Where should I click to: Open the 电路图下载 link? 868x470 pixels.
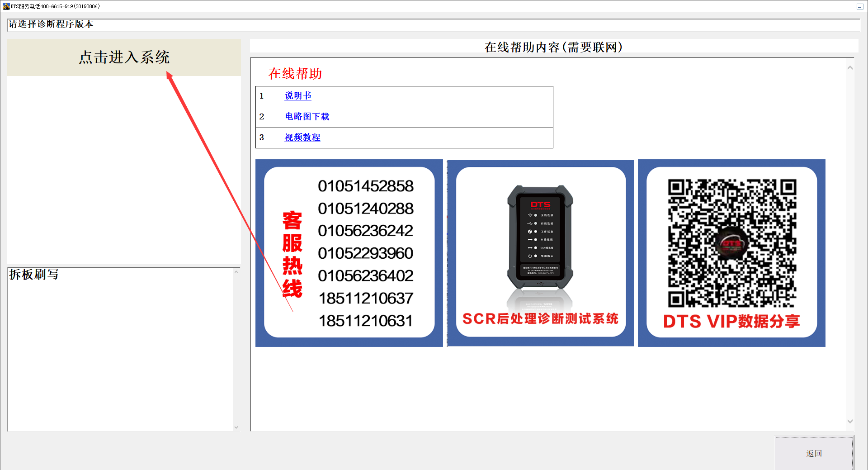tap(307, 117)
